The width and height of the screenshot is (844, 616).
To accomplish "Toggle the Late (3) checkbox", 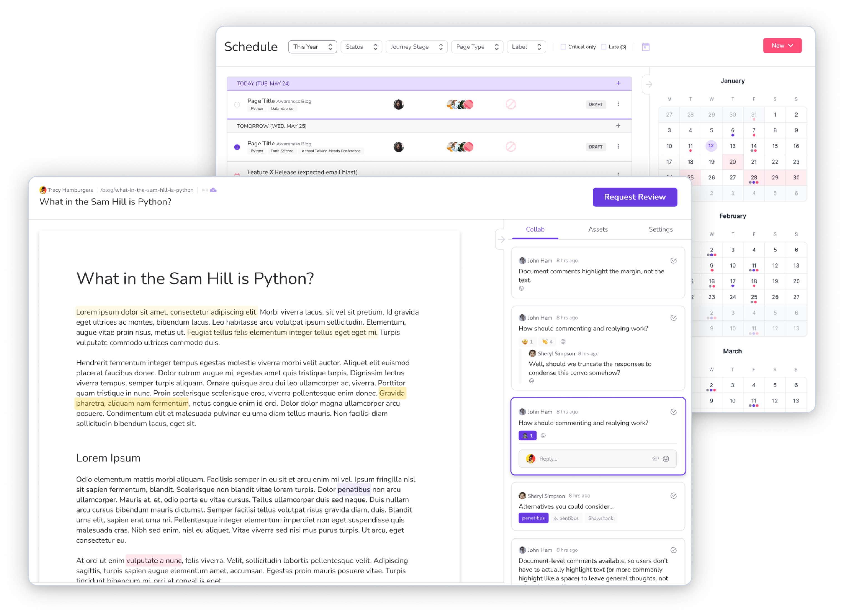I will (x=604, y=47).
